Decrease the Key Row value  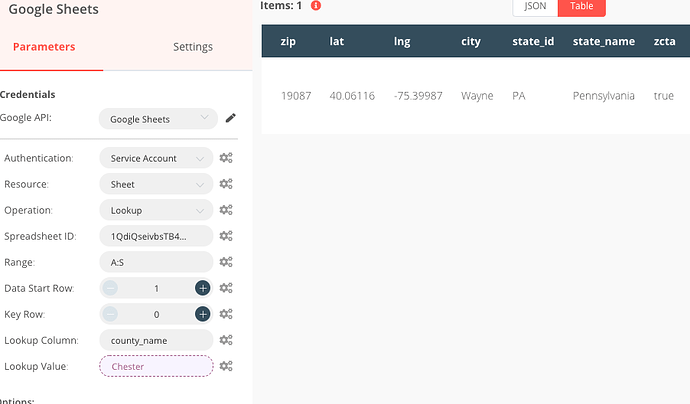(x=110, y=314)
